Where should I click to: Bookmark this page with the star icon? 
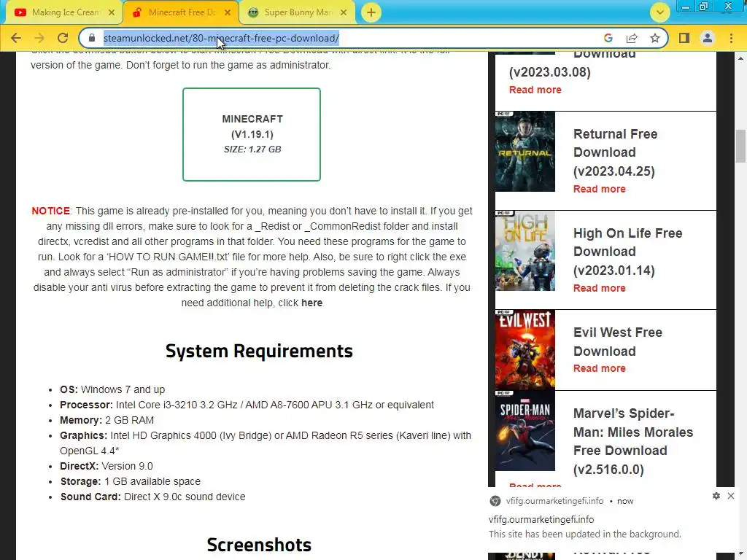[x=655, y=38]
